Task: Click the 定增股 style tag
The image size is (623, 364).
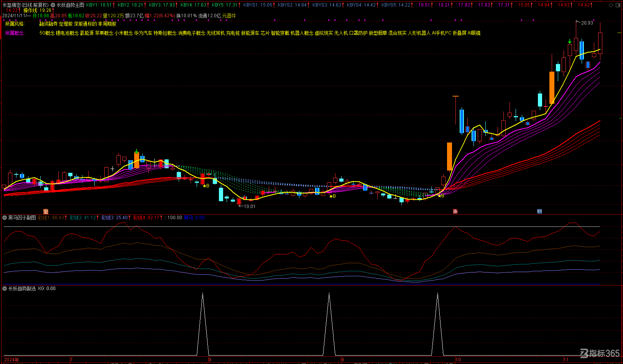Action: tap(66, 24)
